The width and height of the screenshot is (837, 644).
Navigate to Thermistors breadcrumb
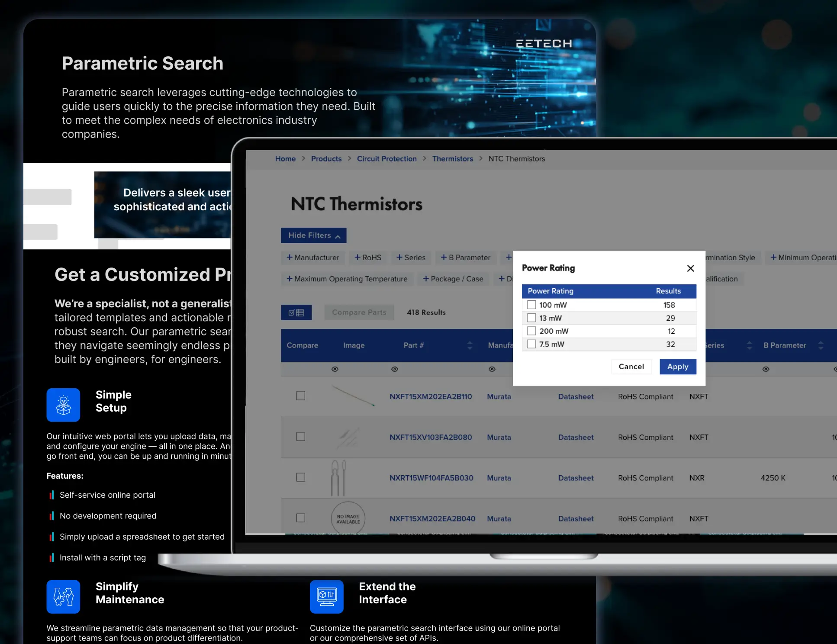pos(452,159)
